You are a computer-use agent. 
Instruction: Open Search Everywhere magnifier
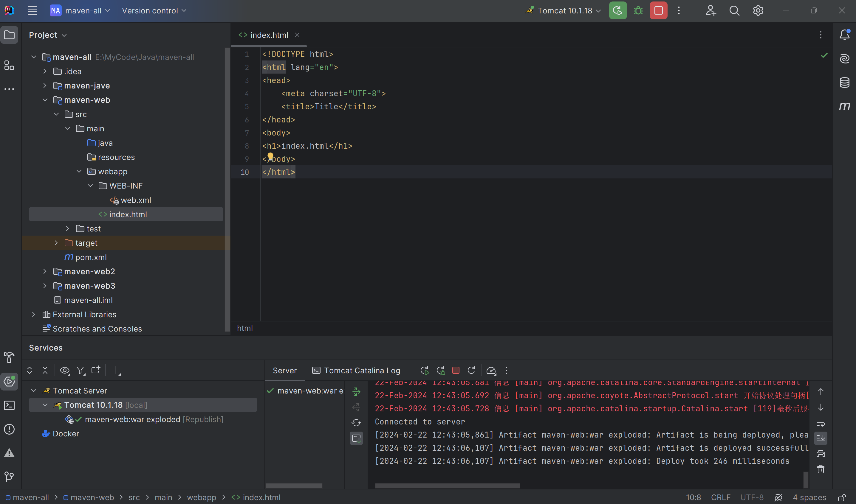pos(734,10)
